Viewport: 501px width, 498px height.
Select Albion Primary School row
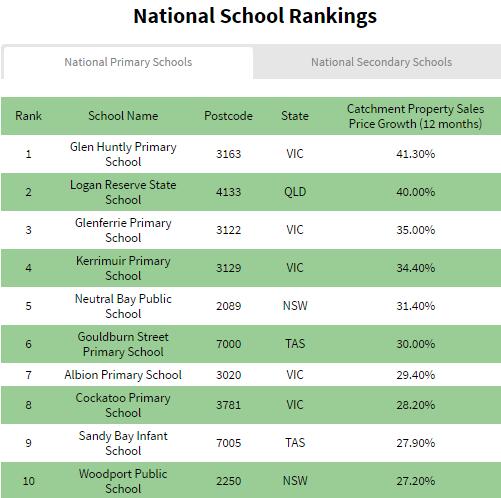pos(251,375)
